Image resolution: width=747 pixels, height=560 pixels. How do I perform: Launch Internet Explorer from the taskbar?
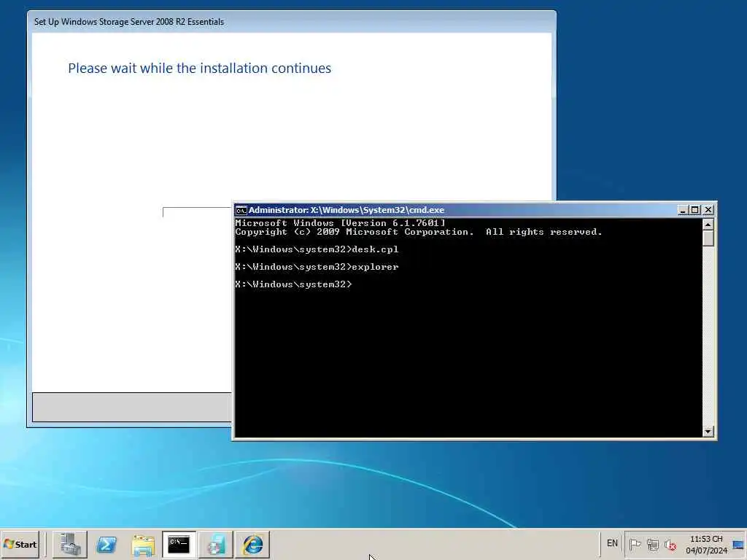point(252,544)
